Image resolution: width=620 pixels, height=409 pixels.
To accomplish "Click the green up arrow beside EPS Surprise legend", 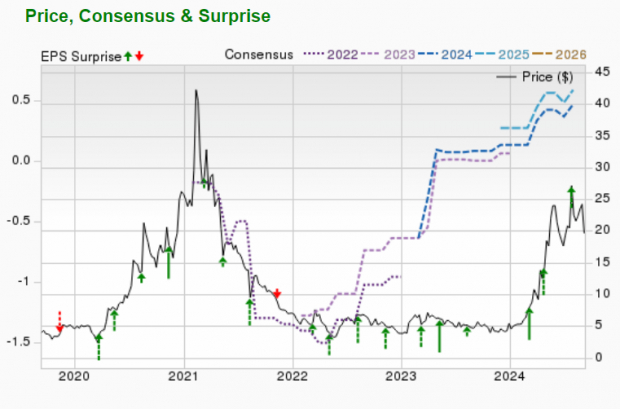I will click(128, 55).
